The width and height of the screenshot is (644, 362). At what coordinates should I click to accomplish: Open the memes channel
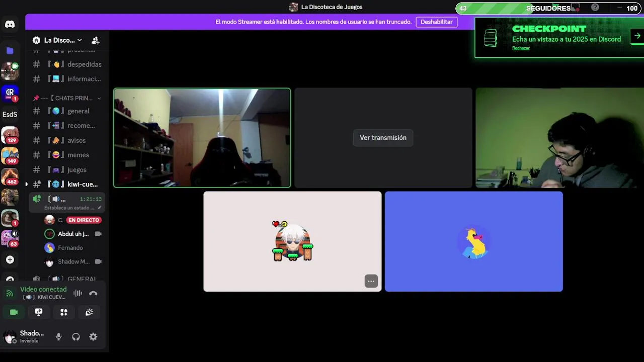click(x=67, y=155)
